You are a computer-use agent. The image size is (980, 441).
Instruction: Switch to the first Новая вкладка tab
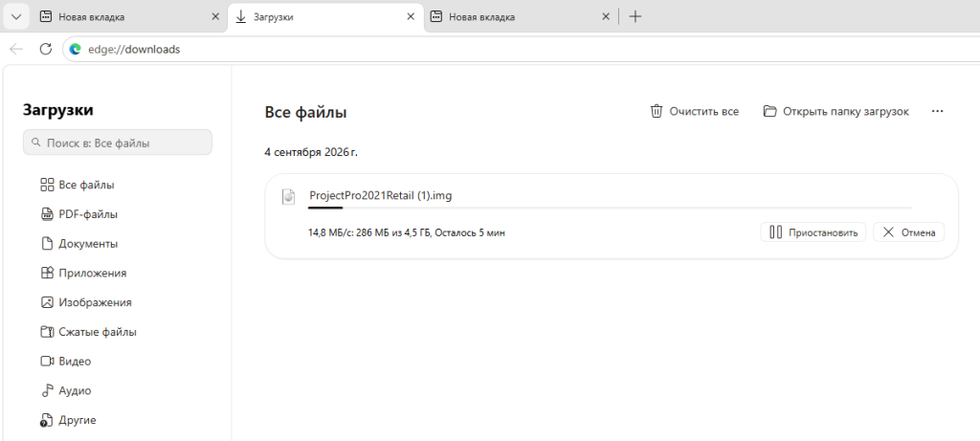click(130, 17)
